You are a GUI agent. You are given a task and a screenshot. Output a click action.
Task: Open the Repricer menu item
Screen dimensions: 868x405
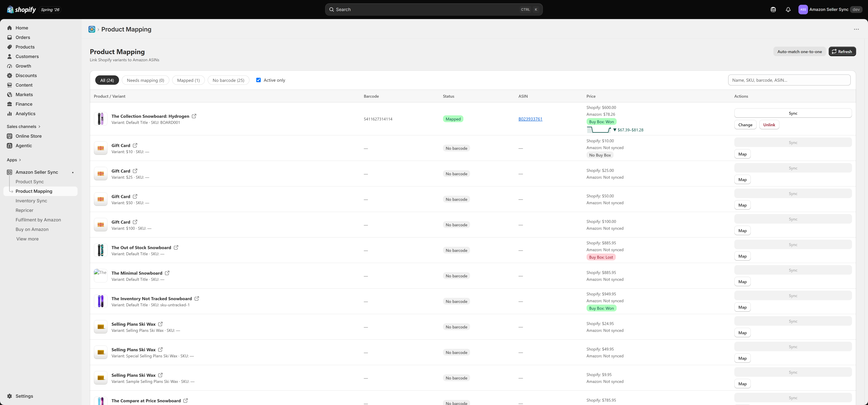click(x=24, y=210)
